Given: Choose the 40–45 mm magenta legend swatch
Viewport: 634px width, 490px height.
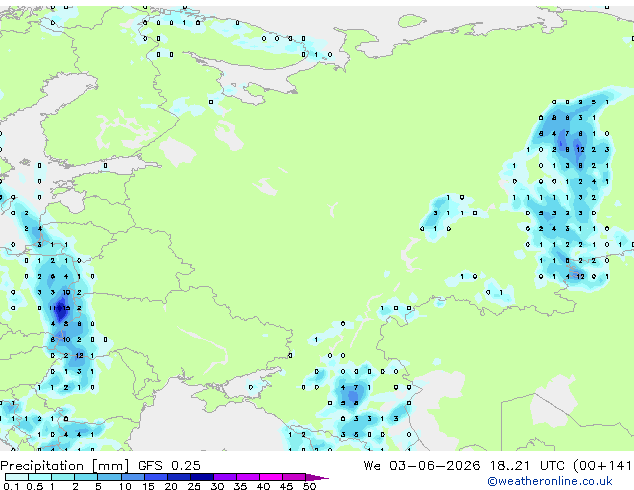Looking at the screenshot, I should coord(271,477).
